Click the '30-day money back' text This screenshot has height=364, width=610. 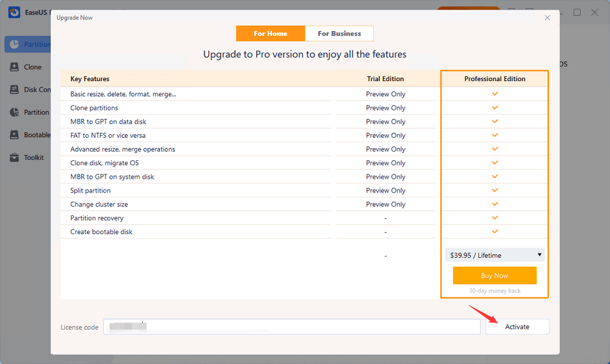pyautogui.click(x=495, y=290)
